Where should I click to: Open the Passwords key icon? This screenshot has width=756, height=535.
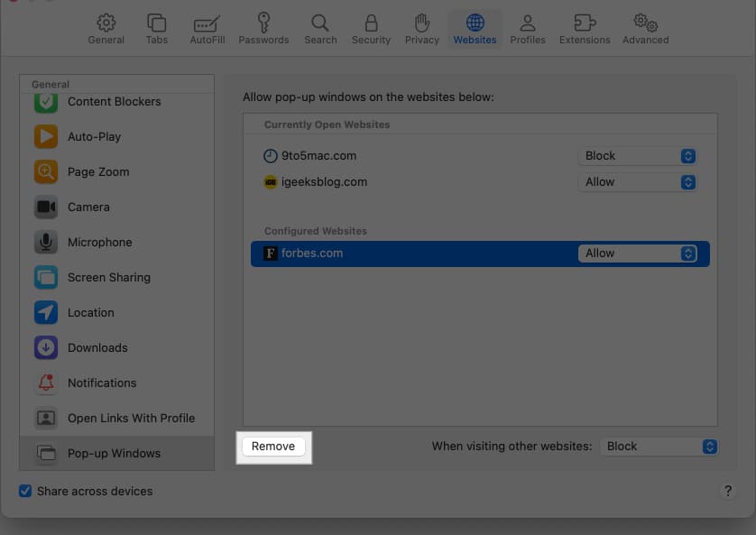263,23
